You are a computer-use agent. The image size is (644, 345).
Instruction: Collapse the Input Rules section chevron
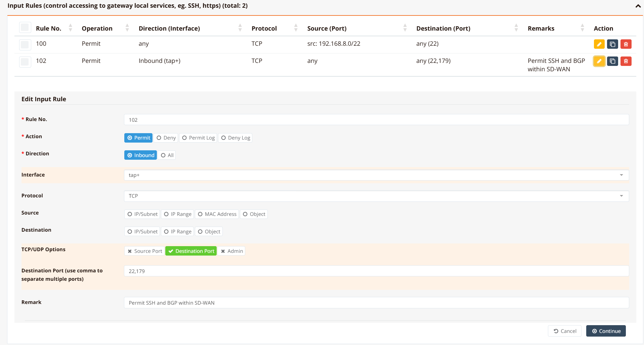pos(638,6)
